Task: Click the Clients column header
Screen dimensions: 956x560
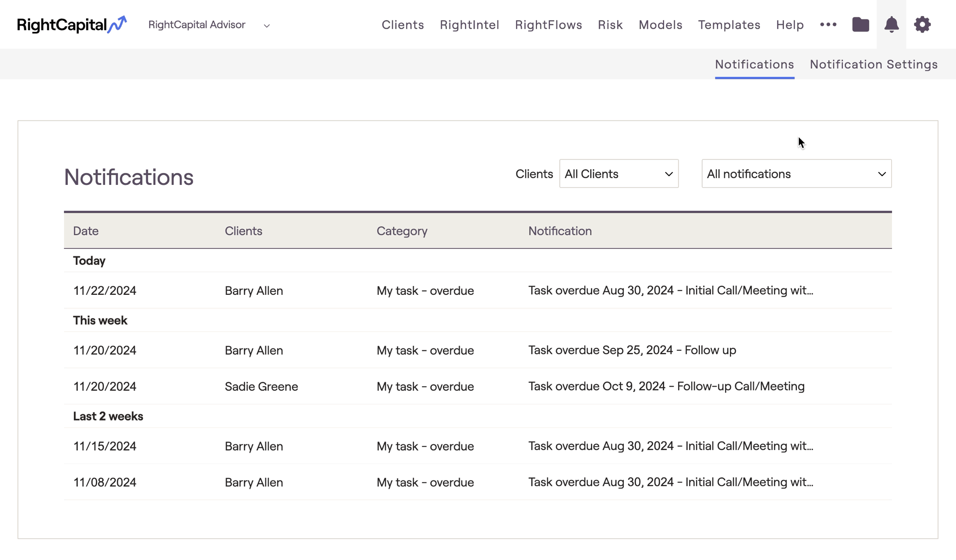Action: (x=243, y=231)
